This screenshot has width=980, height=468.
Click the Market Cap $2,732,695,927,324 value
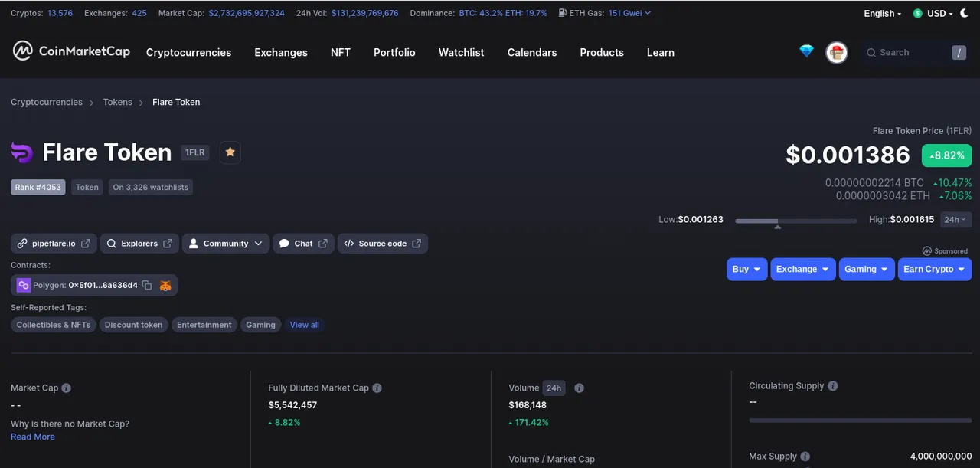click(x=247, y=13)
